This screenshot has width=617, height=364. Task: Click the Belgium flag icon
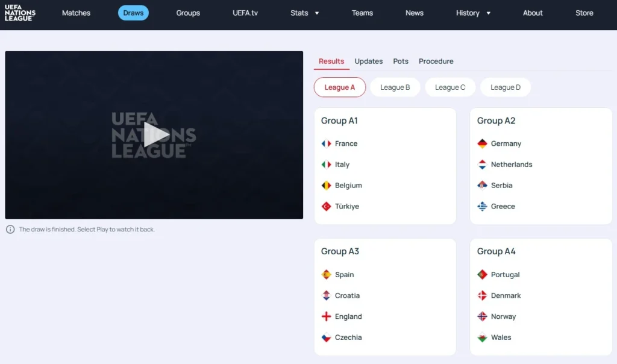coord(326,186)
